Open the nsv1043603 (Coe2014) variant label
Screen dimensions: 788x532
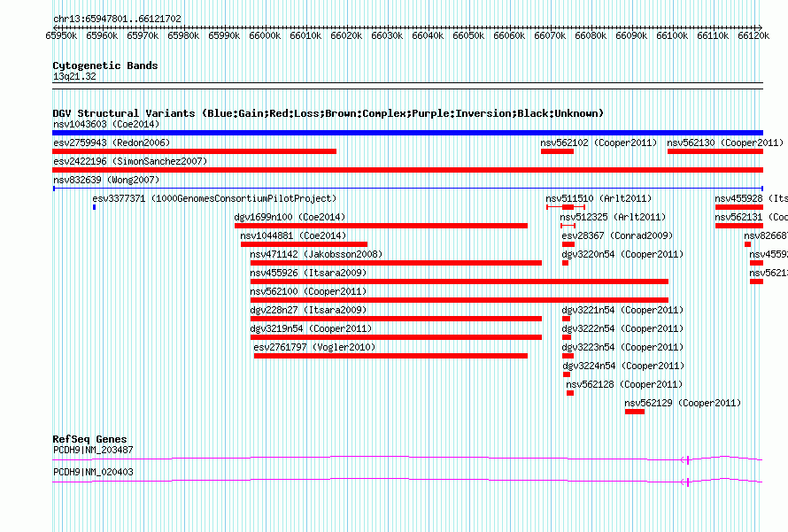coord(106,124)
